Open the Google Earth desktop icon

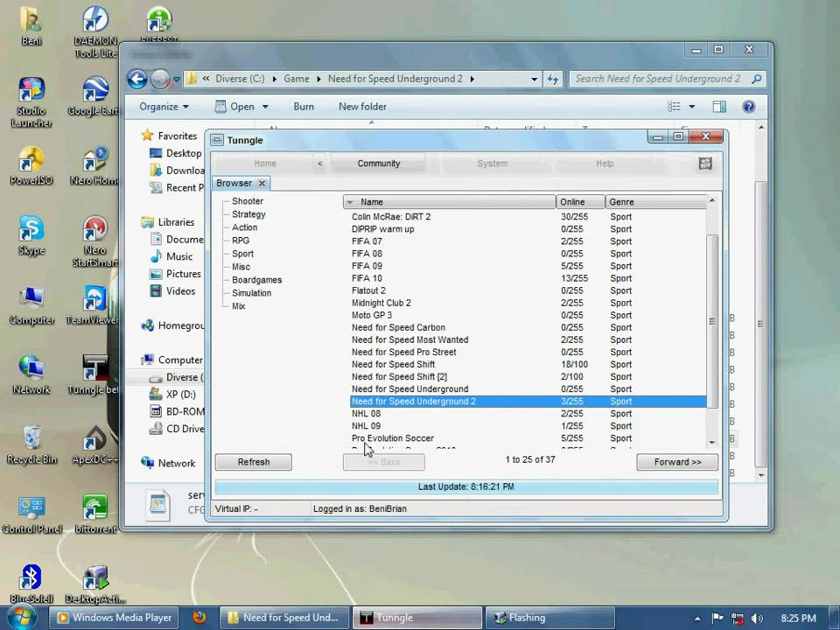(x=94, y=96)
